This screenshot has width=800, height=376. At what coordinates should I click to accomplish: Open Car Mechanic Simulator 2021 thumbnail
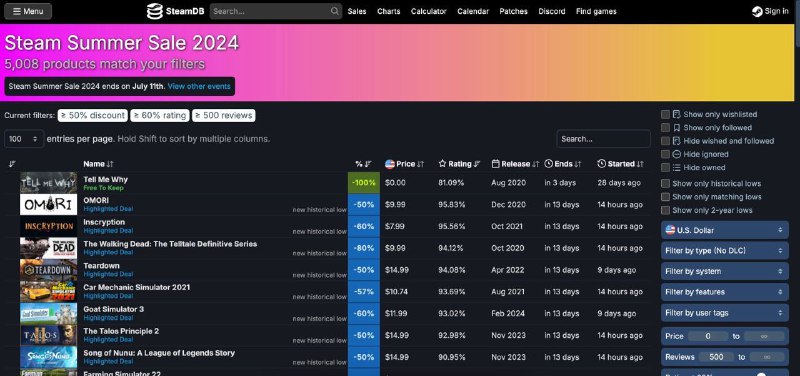click(x=48, y=292)
